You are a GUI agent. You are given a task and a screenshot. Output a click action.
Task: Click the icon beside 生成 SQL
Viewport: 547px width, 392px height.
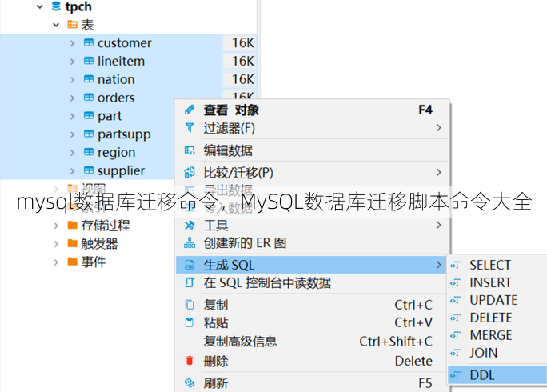(x=190, y=265)
